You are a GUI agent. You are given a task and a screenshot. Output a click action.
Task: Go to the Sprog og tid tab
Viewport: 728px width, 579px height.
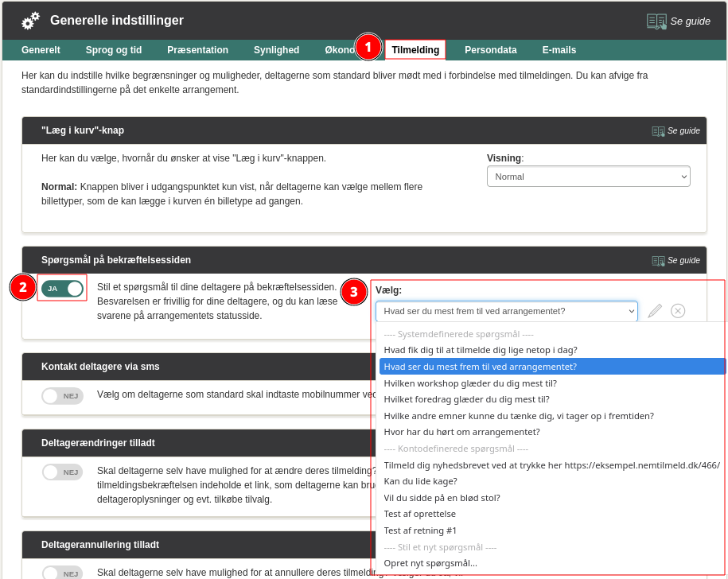pos(114,50)
